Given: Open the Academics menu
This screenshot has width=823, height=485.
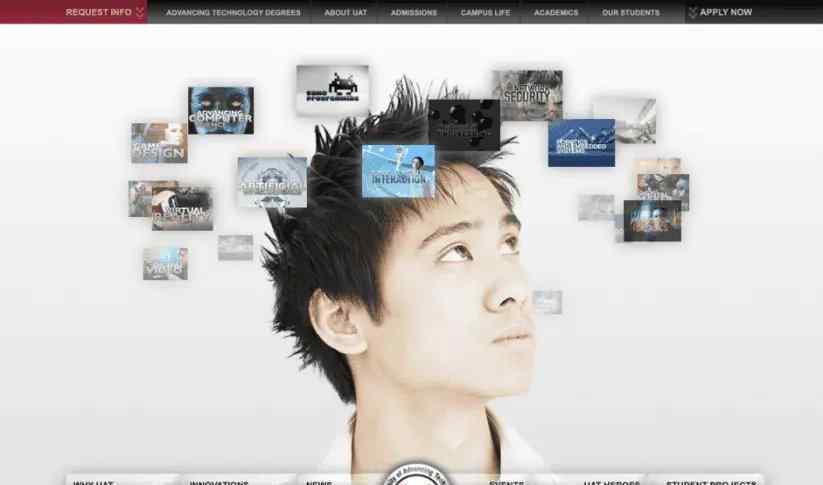Looking at the screenshot, I should (x=556, y=12).
